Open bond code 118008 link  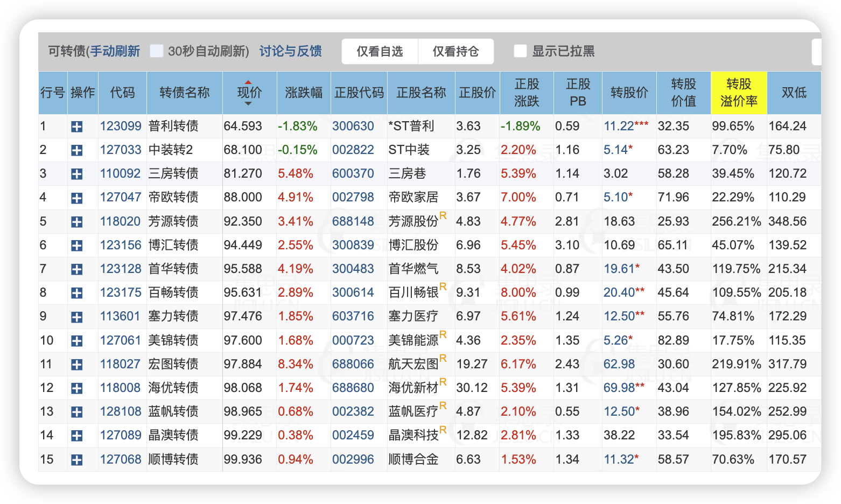click(x=121, y=388)
